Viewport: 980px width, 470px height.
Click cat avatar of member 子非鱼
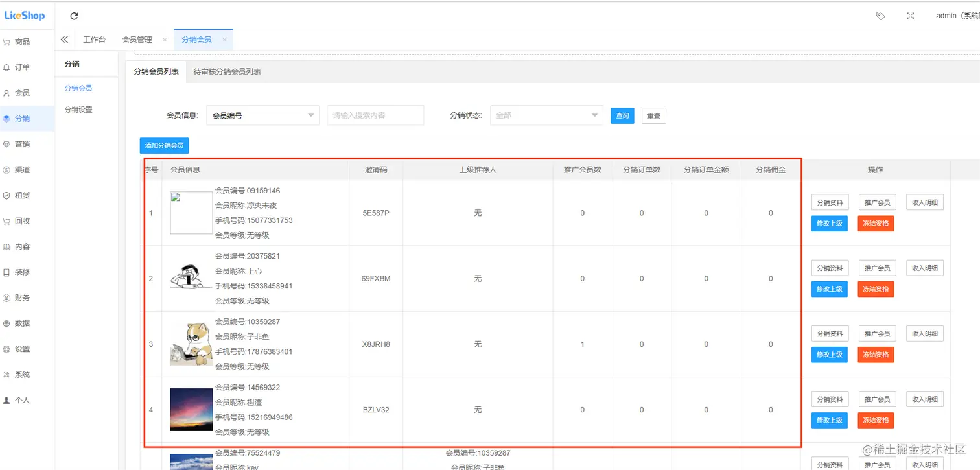coord(191,344)
